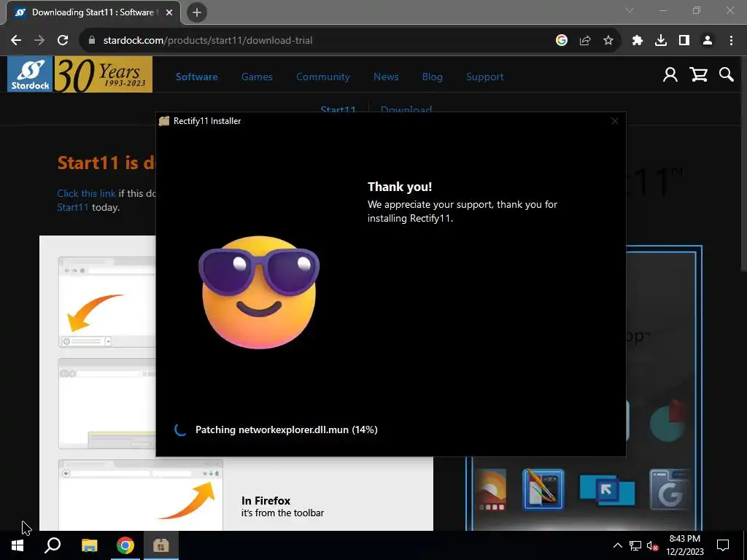The image size is (747, 560).
Task: Click the Groupy G icon
Action: coord(670,491)
